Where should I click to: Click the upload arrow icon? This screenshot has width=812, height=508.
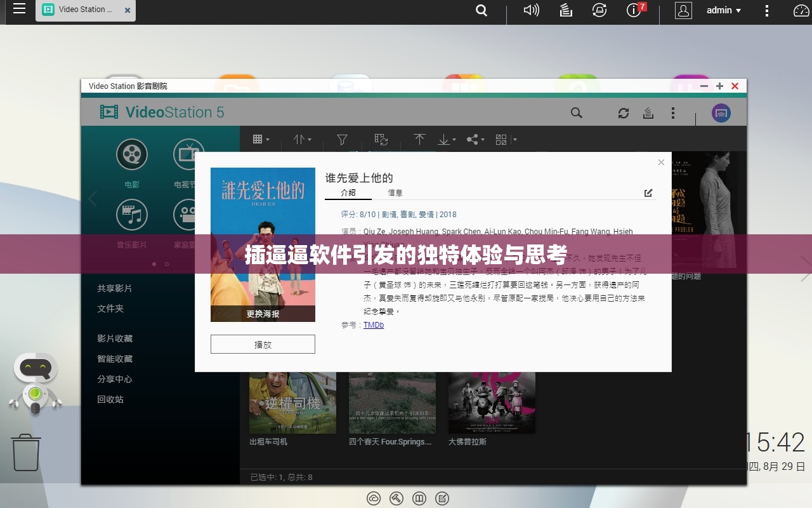(419, 139)
